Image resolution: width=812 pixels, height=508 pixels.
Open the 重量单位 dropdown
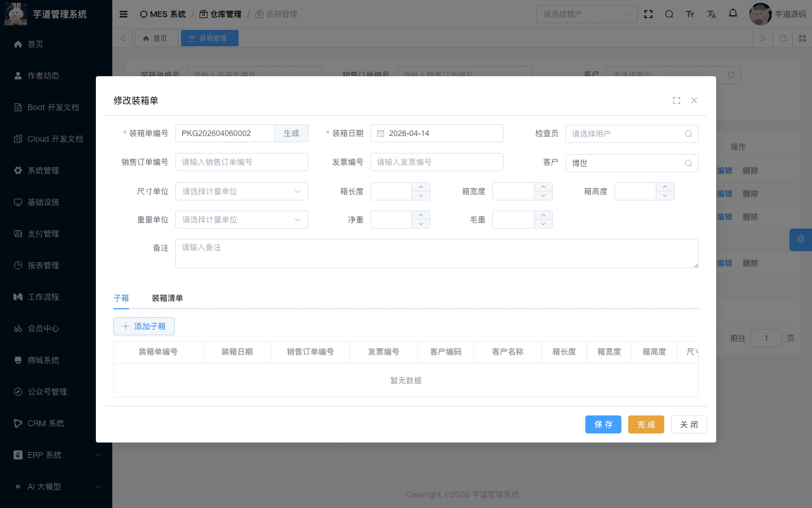click(x=241, y=220)
